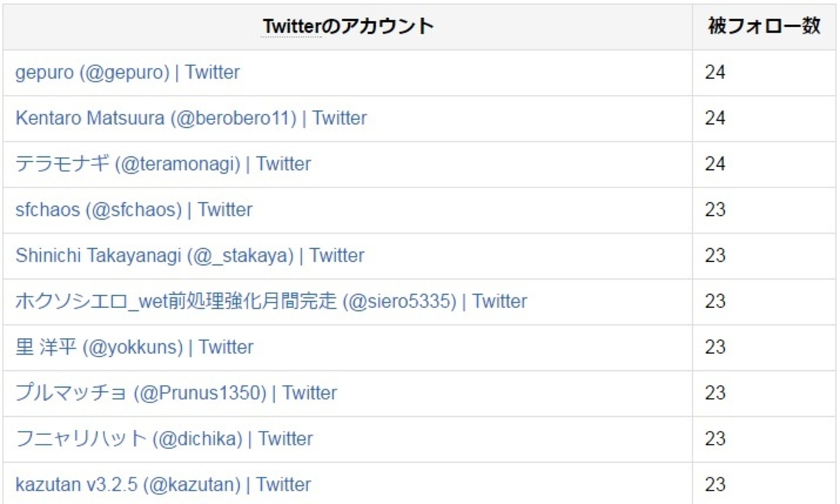
Task: Visit the sfchaos (@sfchaos) Twitter link
Action: point(134,210)
